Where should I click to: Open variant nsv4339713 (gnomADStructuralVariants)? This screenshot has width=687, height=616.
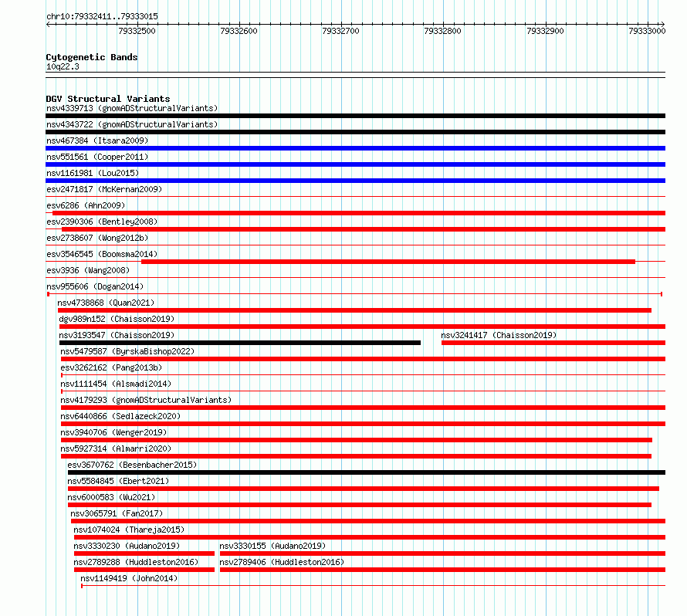[x=132, y=108]
